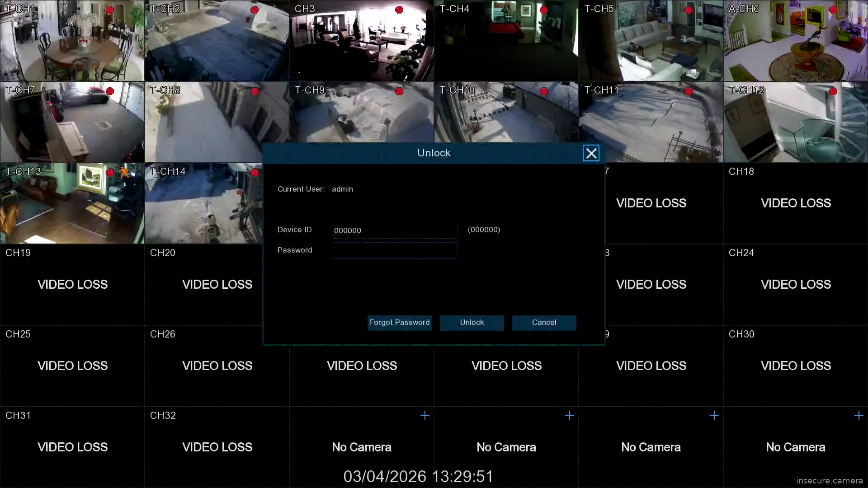
Task: Click the plus icon on the first No Camera tile
Action: coord(424,415)
